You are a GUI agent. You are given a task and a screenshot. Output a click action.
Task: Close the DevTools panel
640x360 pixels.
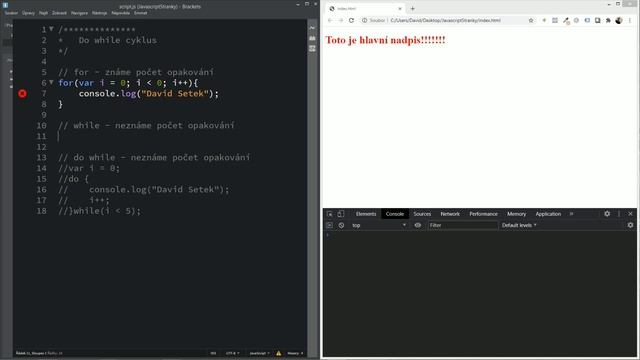pyautogui.click(x=630, y=214)
